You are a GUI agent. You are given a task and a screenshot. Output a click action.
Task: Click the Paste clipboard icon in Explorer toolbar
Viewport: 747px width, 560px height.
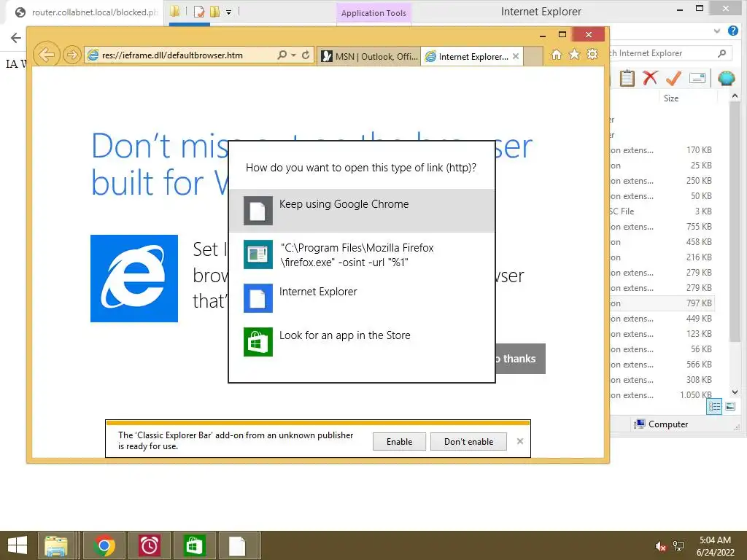627,77
